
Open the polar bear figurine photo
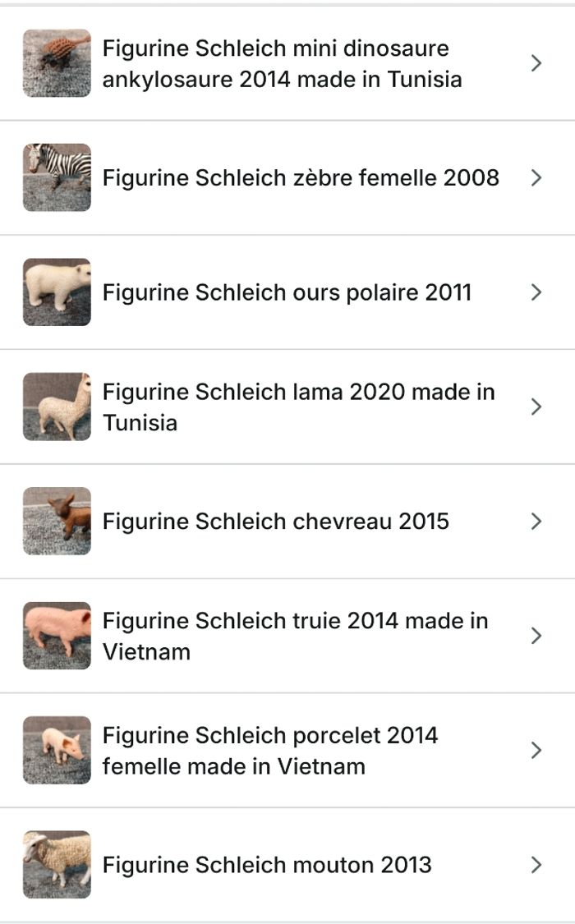click(x=57, y=292)
